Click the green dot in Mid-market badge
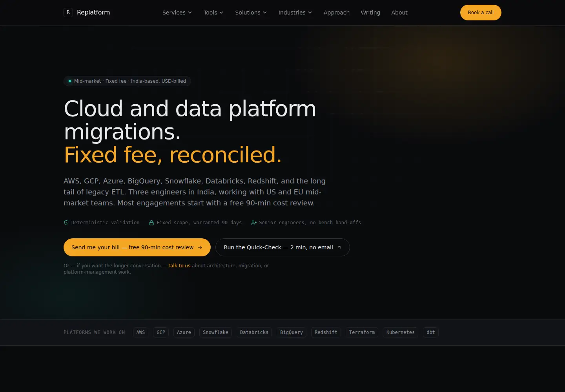This screenshot has height=392, width=565. [70, 81]
